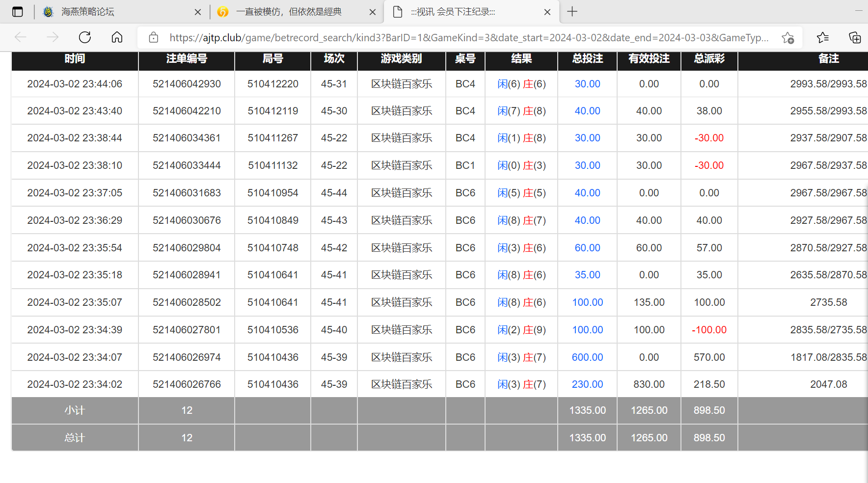Click total bet 230.00 link

(587, 384)
